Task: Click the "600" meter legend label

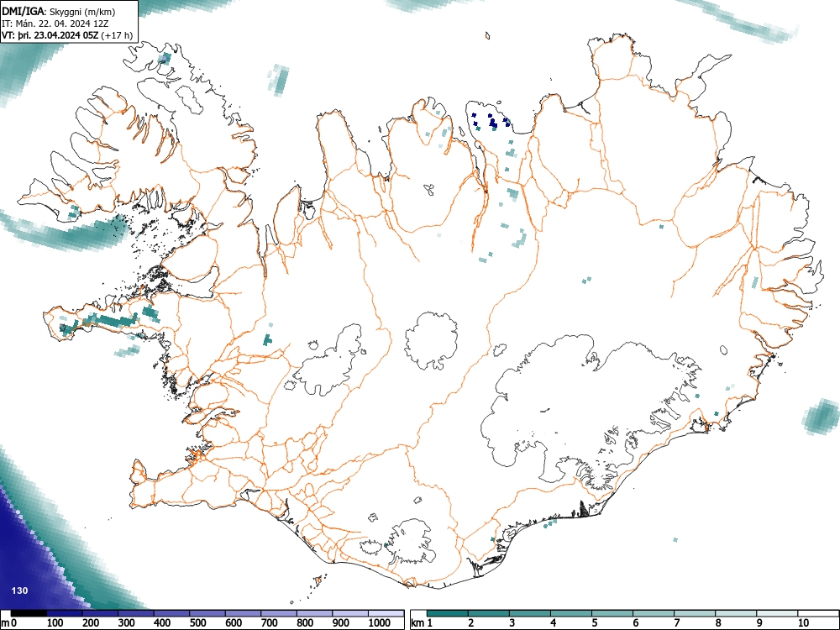Action: point(234,623)
